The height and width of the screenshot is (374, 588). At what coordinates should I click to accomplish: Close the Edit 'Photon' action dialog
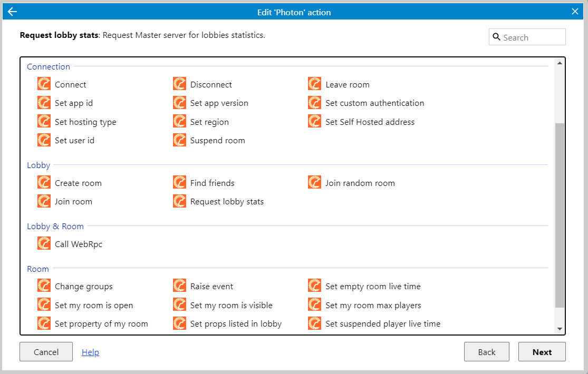(x=575, y=12)
